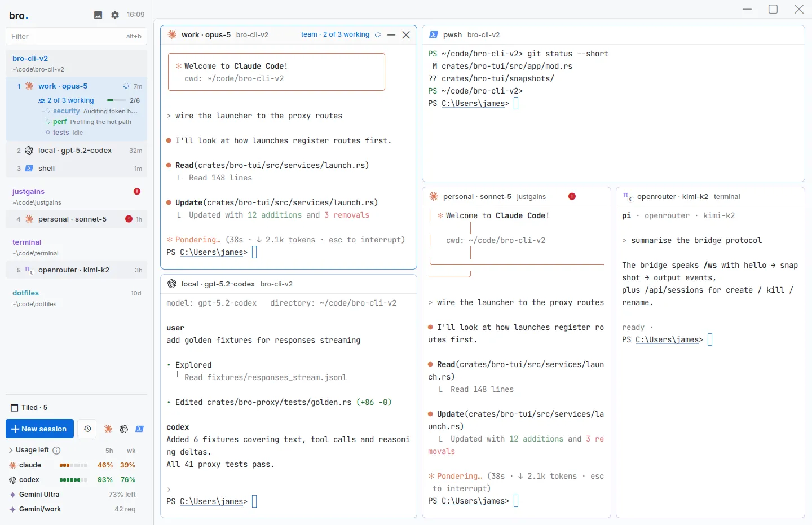
Task: Click OpenAI icon in local · gpt-5.2-codex pane title
Action: tap(172, 284)
